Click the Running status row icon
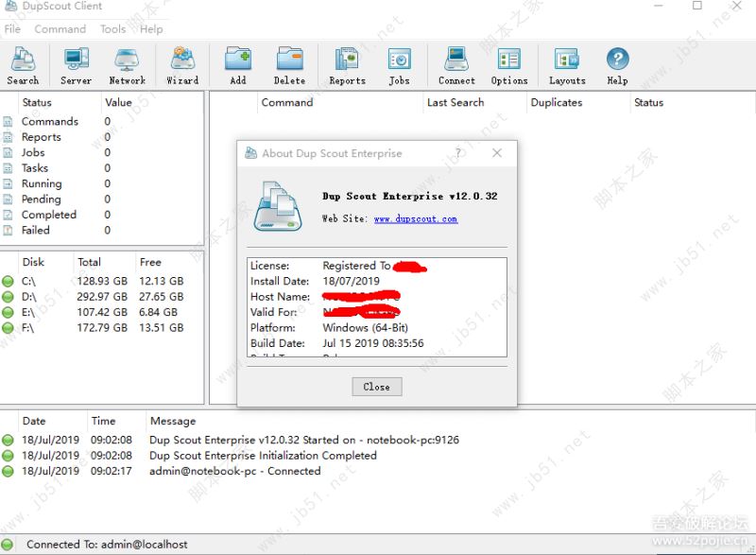 point(8,183)
